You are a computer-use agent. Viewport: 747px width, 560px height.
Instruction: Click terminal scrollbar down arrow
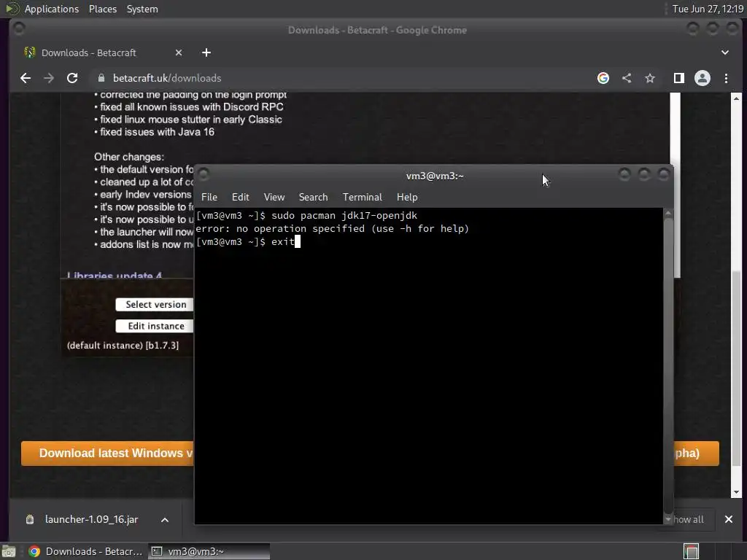(x=668, y=519)
